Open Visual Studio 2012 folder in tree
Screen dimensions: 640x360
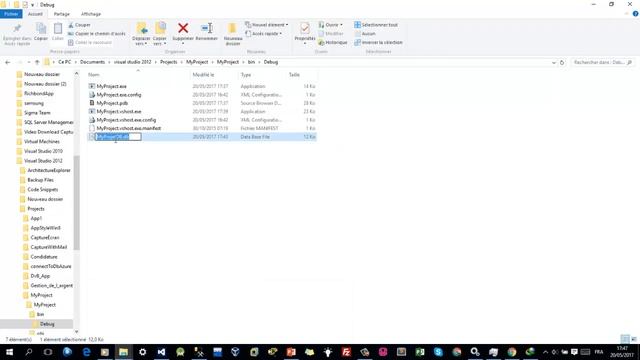point(43,161)
